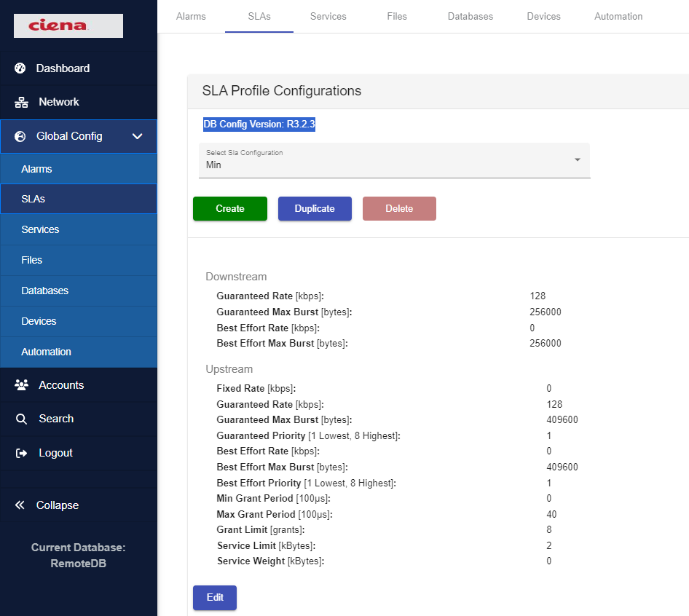The width and height of the screenshot is (689, 616).
Task: Click Collapse to shrink the sidebar
Action: pos(79,505)
